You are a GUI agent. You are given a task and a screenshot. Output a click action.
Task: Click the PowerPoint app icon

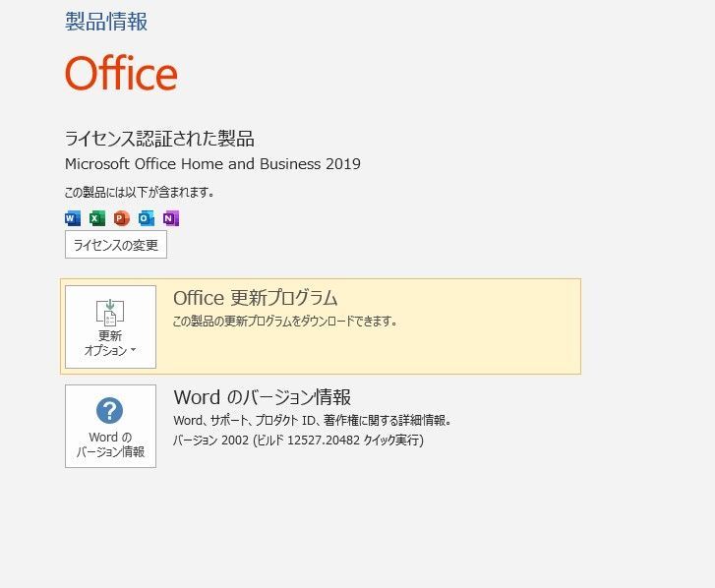[x=121, y=218]
